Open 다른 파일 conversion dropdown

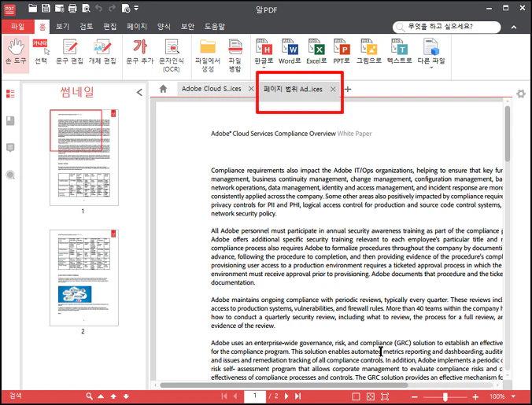431,53
